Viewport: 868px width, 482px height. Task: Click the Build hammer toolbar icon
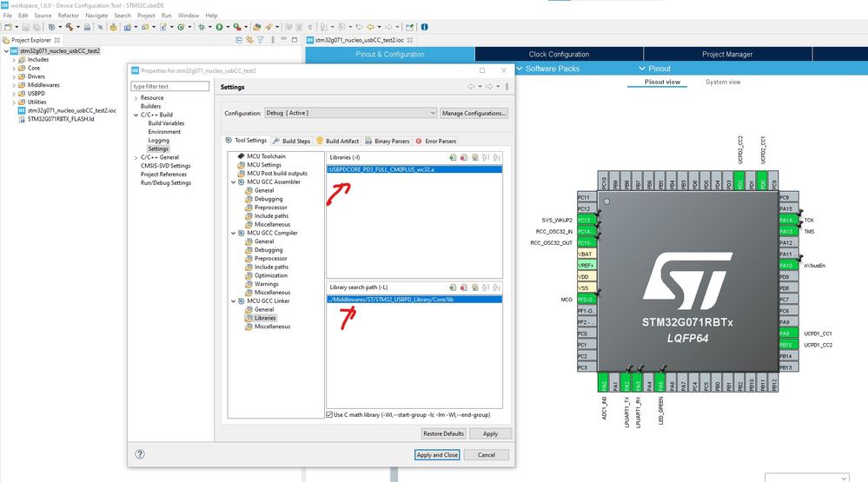pyautogui.click(x=70, y=27)
